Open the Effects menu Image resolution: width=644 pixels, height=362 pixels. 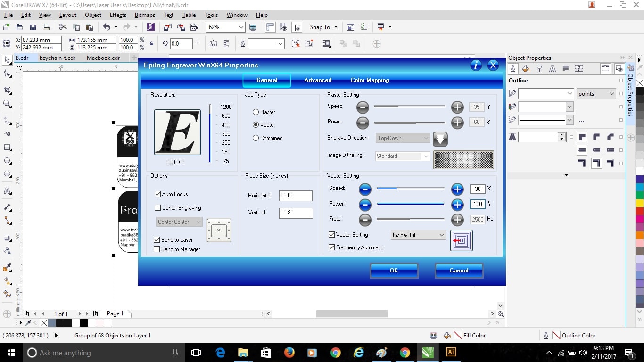(118, 15)
